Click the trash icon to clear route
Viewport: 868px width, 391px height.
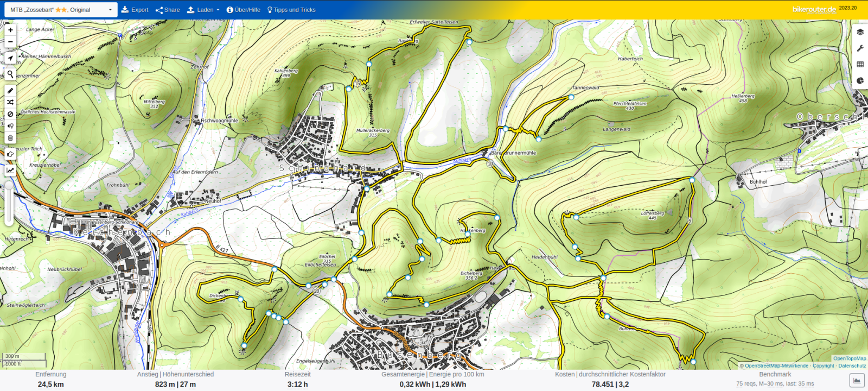(x=10, y=138)
